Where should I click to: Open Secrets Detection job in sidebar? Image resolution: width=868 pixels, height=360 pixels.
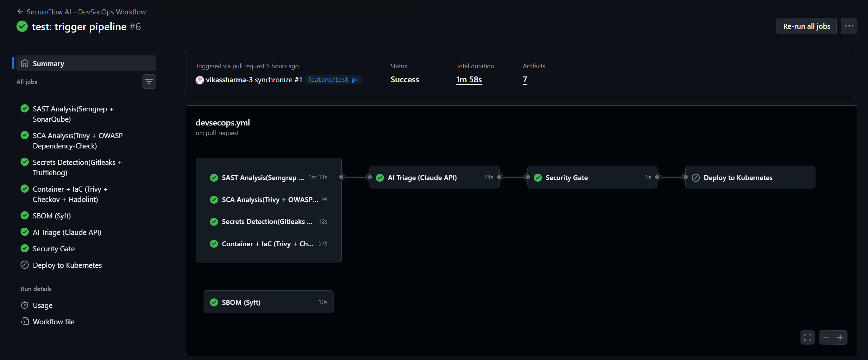tap(86, 167)
